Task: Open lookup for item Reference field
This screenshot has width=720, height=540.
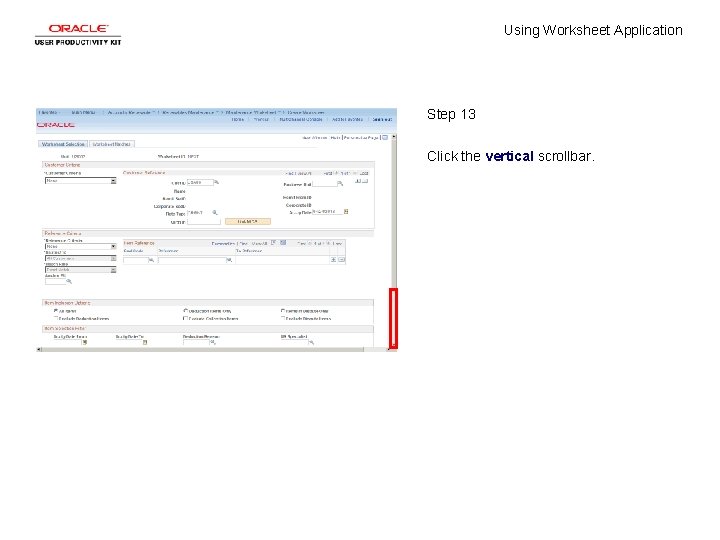Action: tap(229, 260)
